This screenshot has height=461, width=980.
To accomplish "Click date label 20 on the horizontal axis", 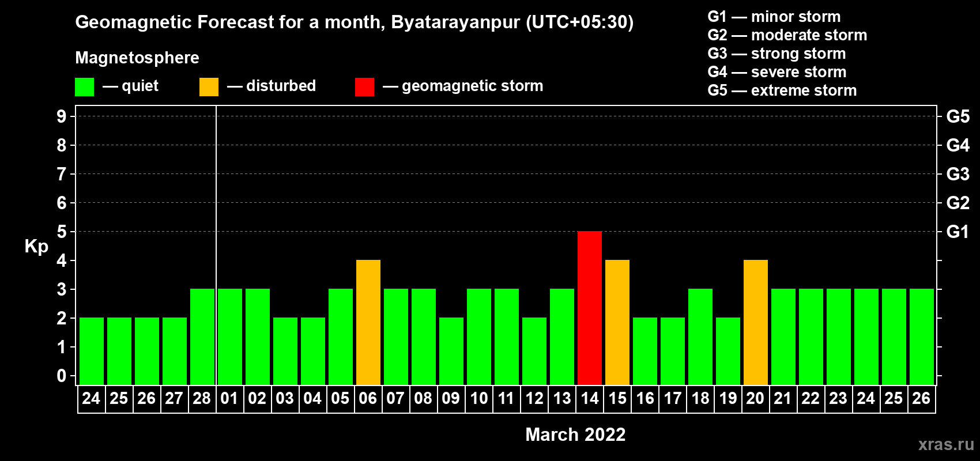I will click(x=755, y=399).
